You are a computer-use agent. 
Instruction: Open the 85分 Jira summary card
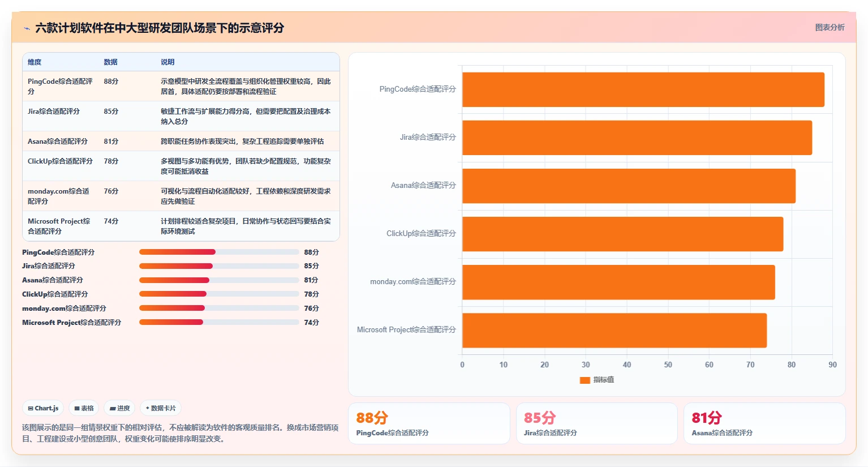(597, 423)
